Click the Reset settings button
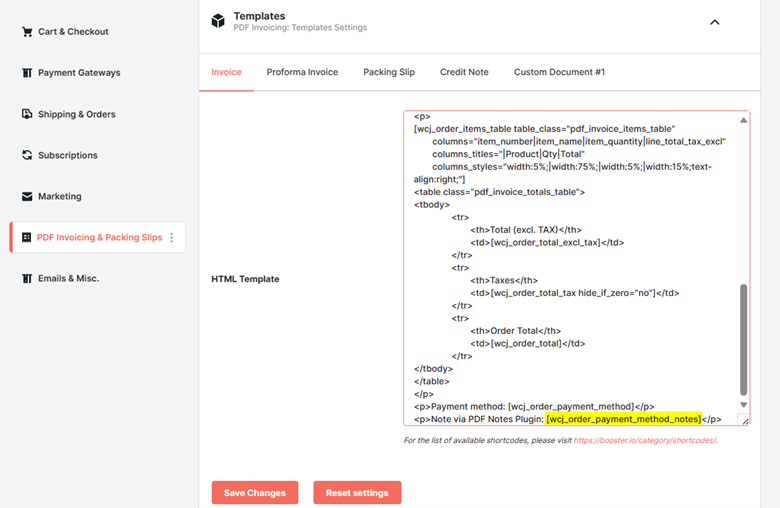 [x=357, y=493]
